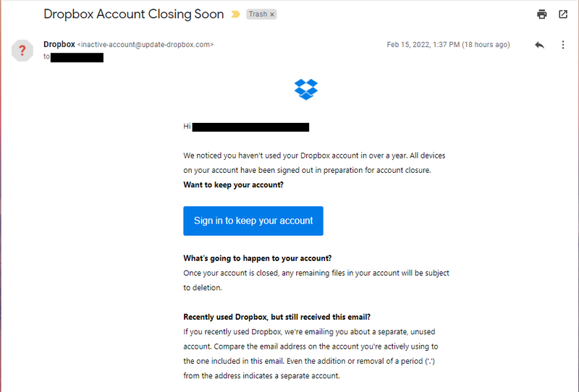Open the three-dot More options menu
579x392 pixels.
563,45
